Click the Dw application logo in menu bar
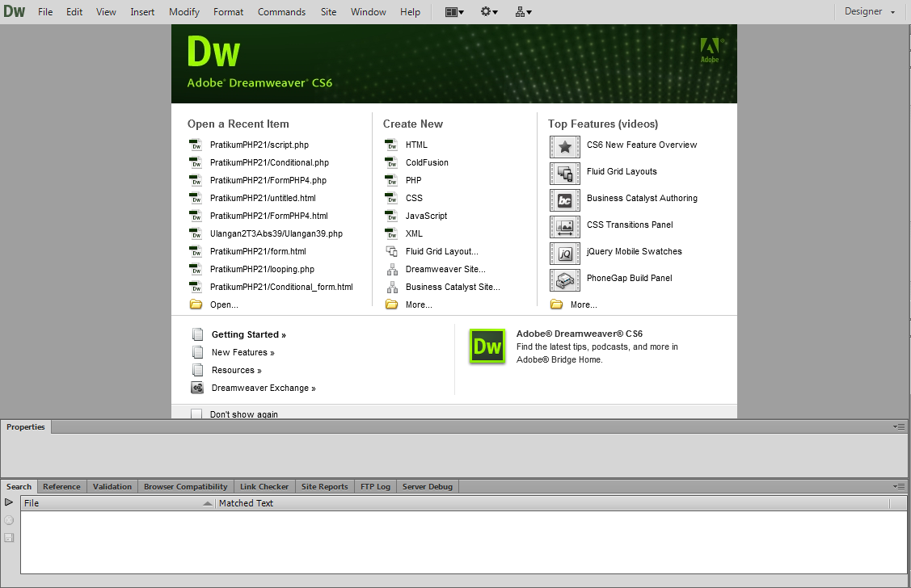This screenshot has height=588, width=911. tap(14, 11)
